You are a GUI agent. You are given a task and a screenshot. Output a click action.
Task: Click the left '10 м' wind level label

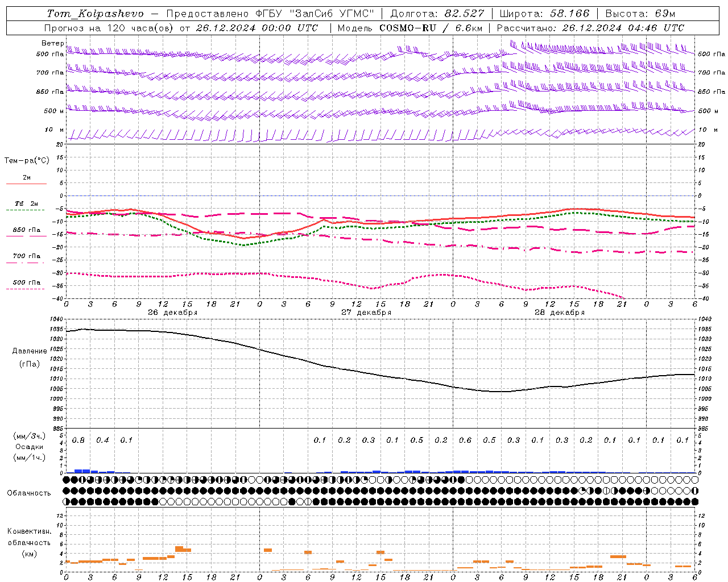(x=54, y=130)
